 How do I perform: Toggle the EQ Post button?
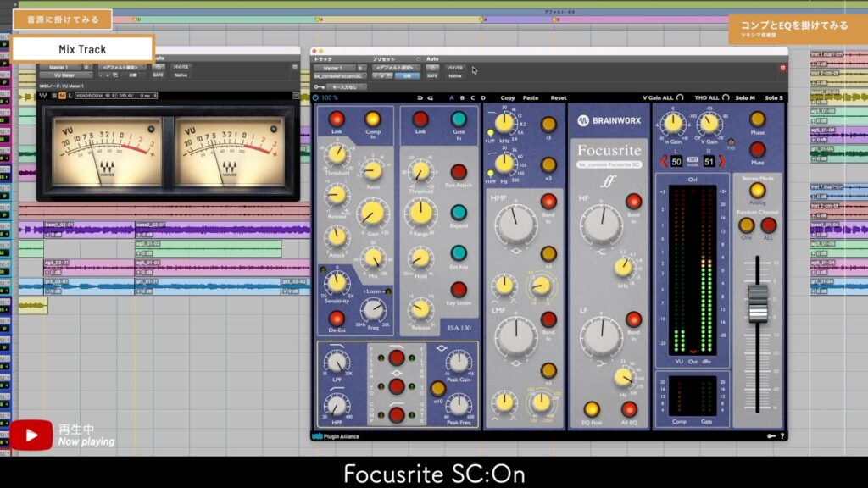click(x=591, y=409)
